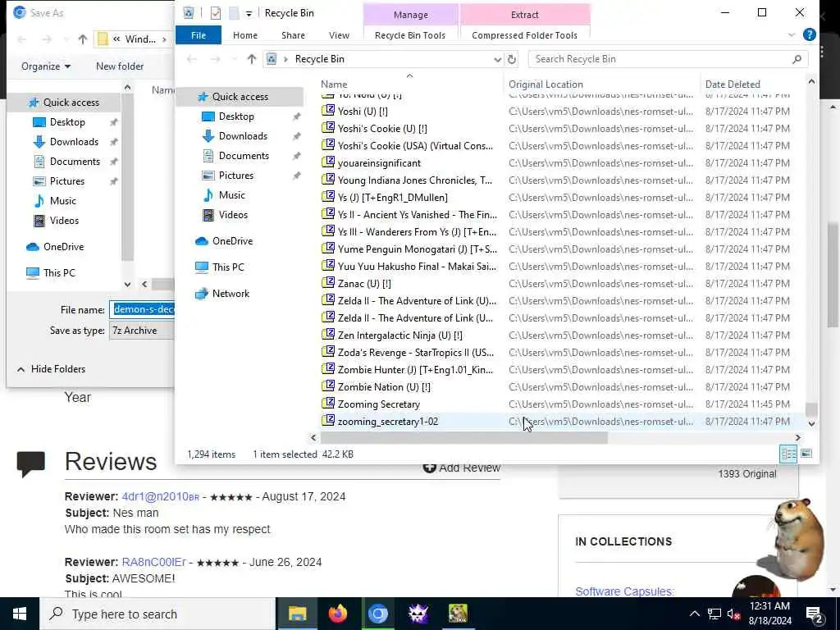The image size is (840, 630).
Task: Open Firefox from the taskbar
Action: pos(337,614)
